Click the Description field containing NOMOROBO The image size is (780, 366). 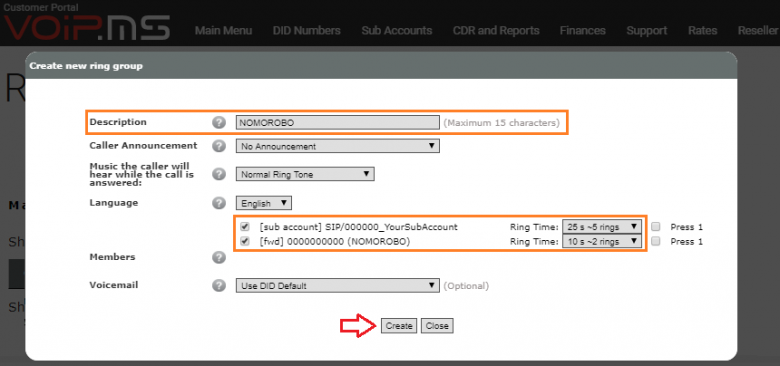coord(338,122)
